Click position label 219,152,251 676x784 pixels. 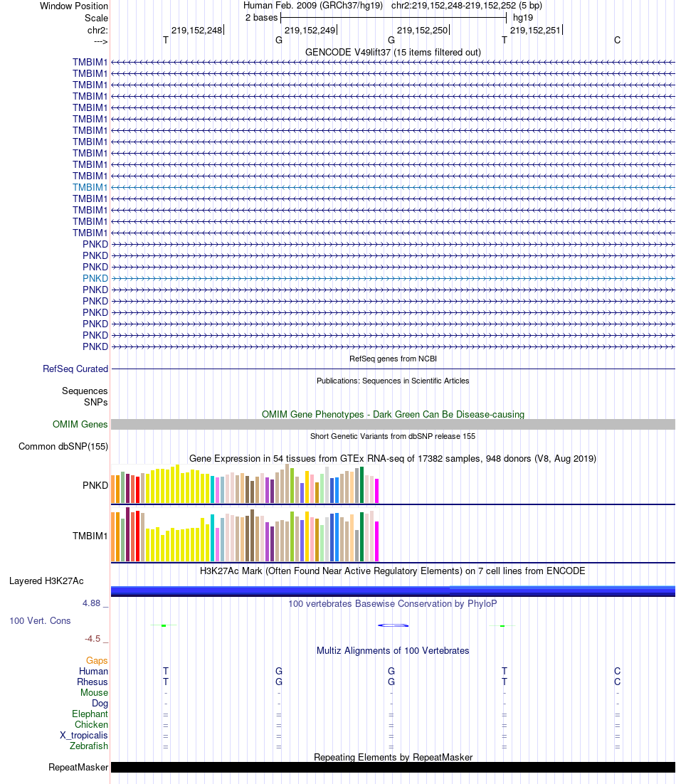click(535, 31)
